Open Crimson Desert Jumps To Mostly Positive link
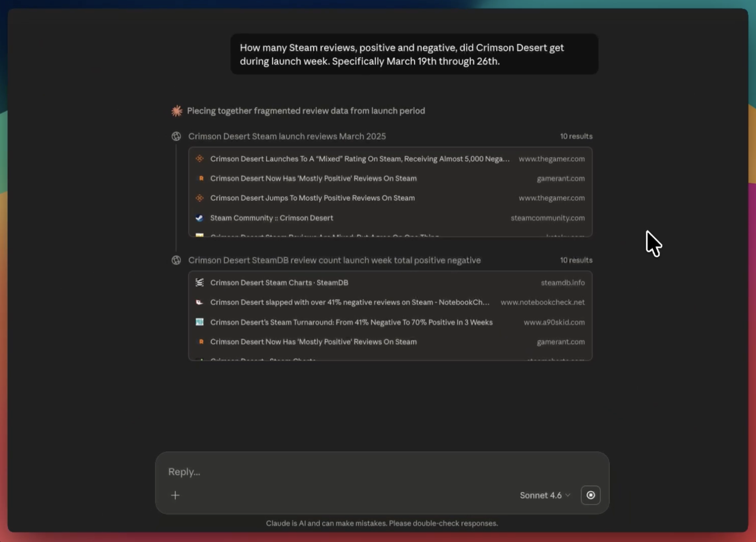 (390, 198)
